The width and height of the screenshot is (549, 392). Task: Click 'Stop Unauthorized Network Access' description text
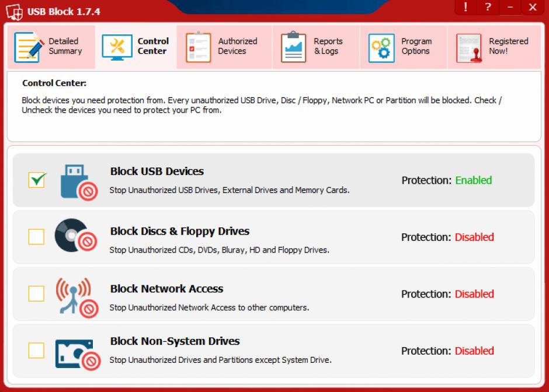209,308
